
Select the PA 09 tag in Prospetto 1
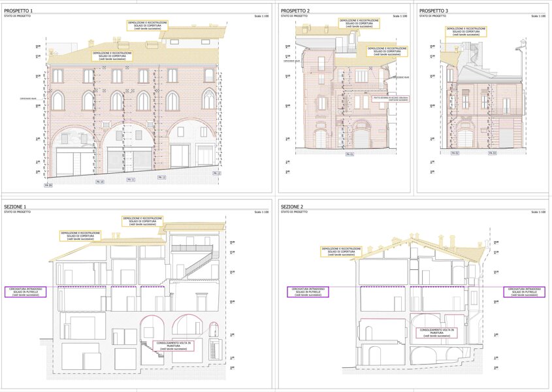pos(48,186)
